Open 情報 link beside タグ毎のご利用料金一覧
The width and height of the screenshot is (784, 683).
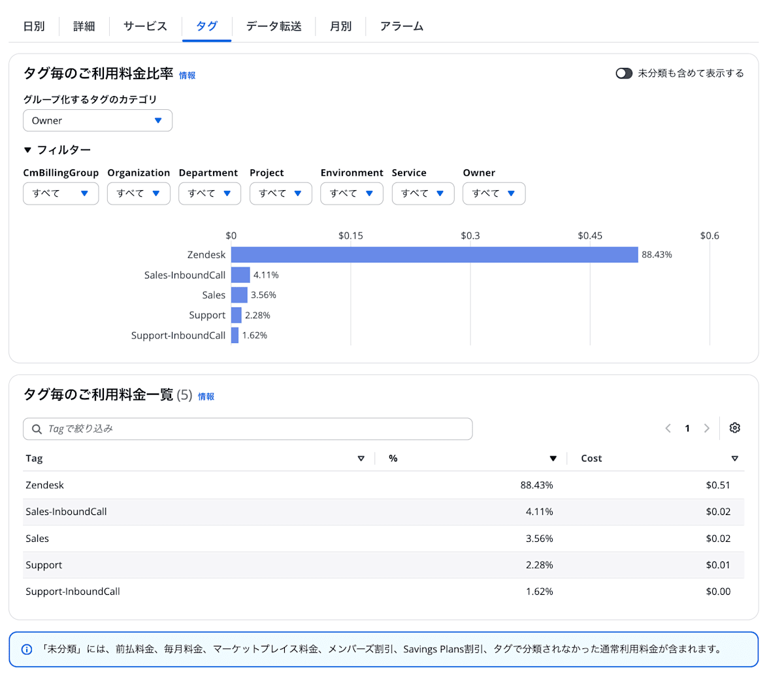click(x=206, y=396)
